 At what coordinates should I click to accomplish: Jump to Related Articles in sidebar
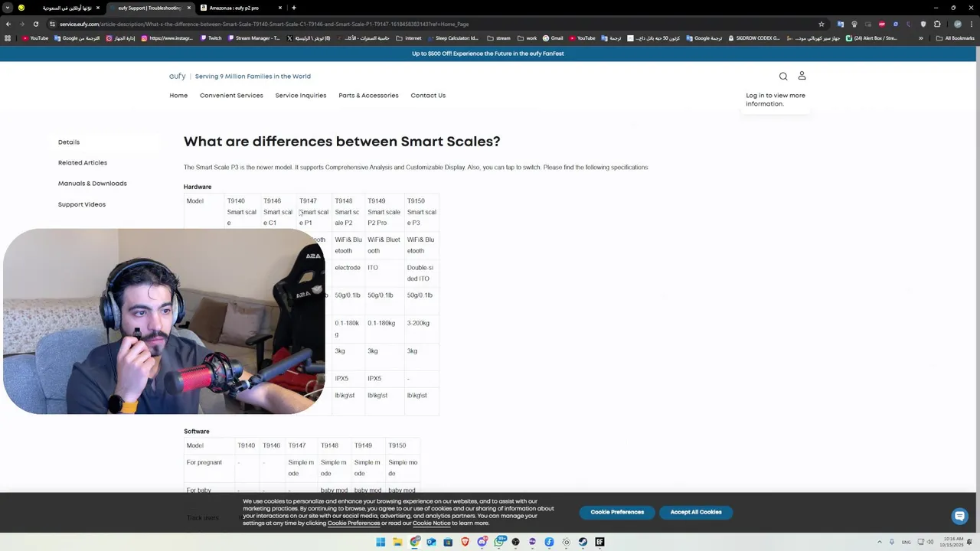(x=83, y=163)
